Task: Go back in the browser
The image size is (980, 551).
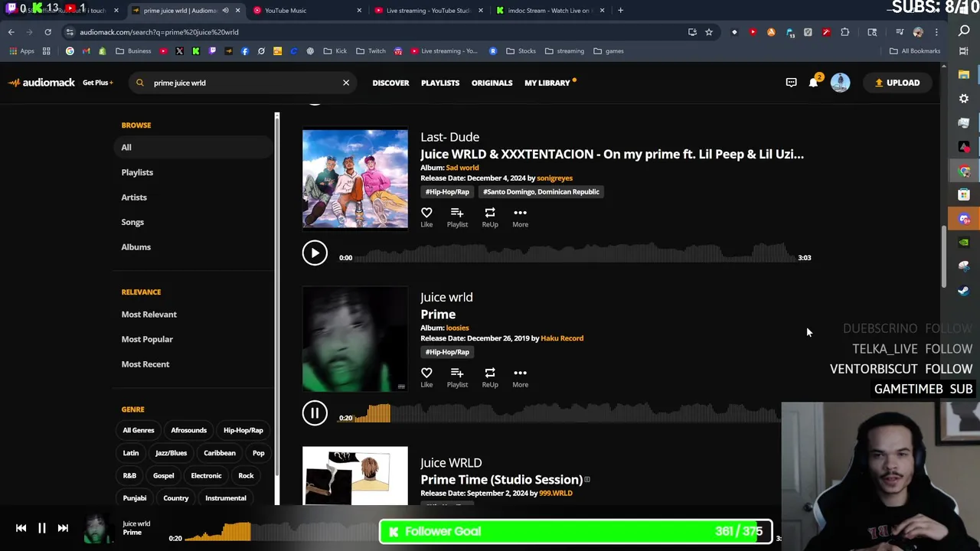Action: coord(11,32)
